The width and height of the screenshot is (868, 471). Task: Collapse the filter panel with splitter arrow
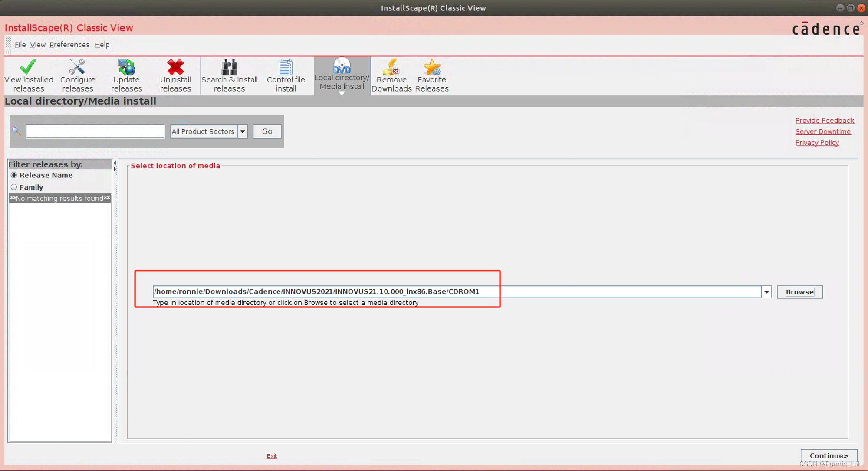pyautogui.click(x=115, y=163)
